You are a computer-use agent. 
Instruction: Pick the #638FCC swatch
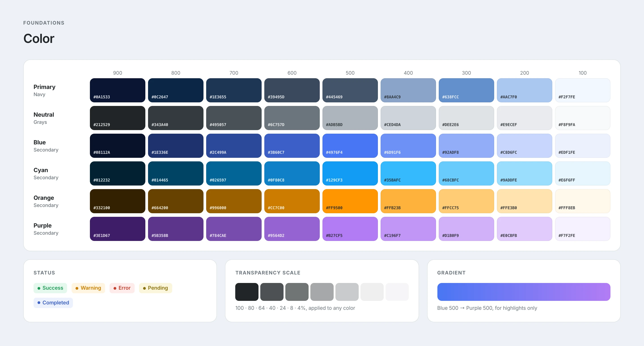click(x=466, y=90)
